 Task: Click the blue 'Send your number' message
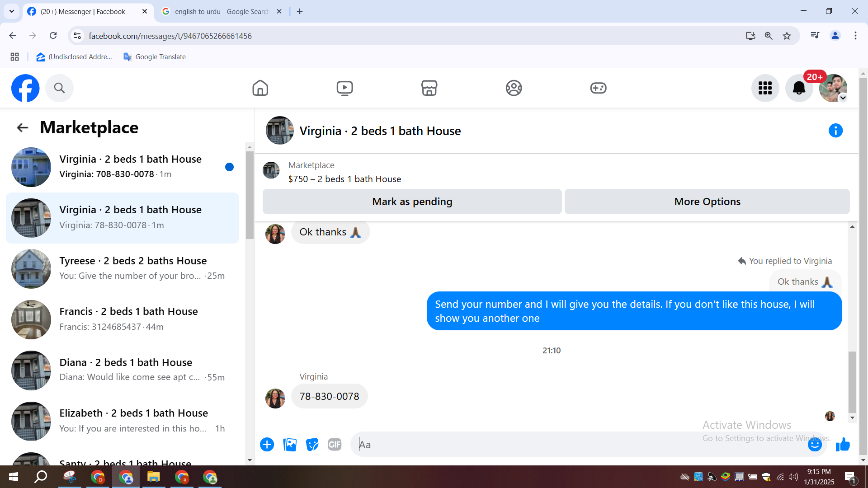[634, 311]
